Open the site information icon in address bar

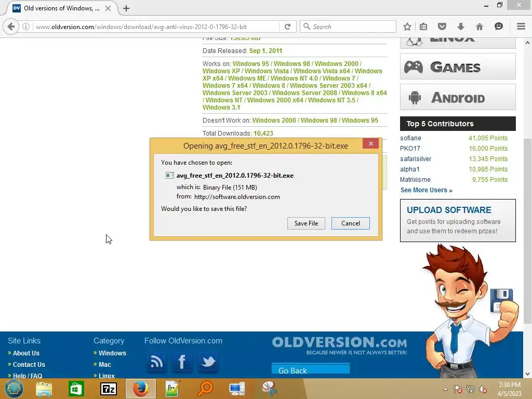(26, 26)
